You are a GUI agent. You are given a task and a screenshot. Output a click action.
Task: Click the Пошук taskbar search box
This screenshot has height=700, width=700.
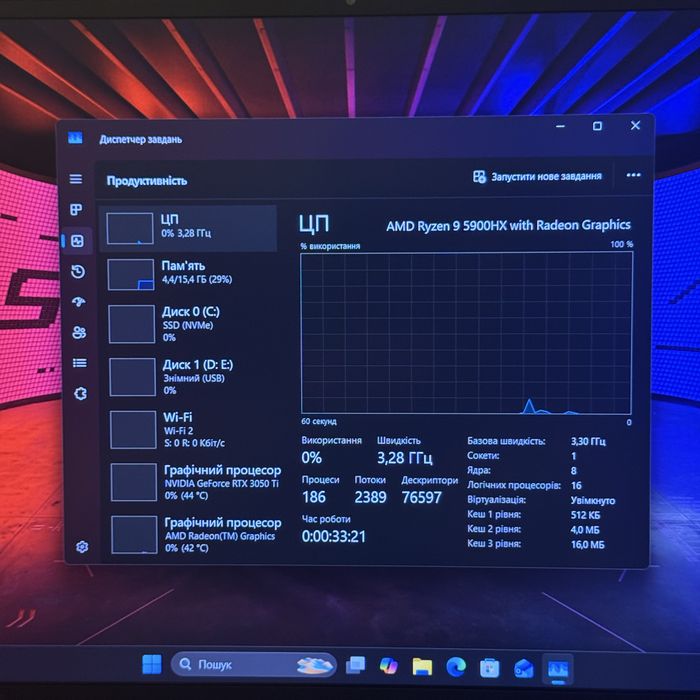point(253,665)
